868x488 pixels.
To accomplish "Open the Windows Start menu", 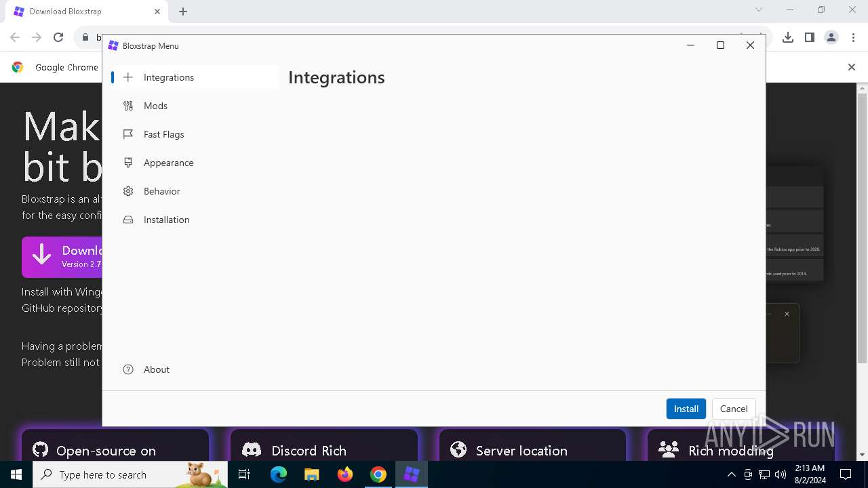I will (x=16, y=474).
